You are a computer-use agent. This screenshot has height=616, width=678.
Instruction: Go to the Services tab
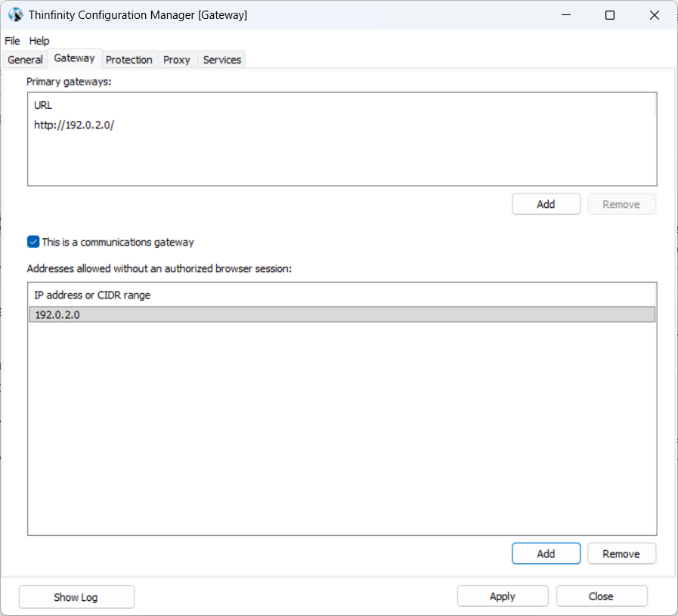point(221,60)
